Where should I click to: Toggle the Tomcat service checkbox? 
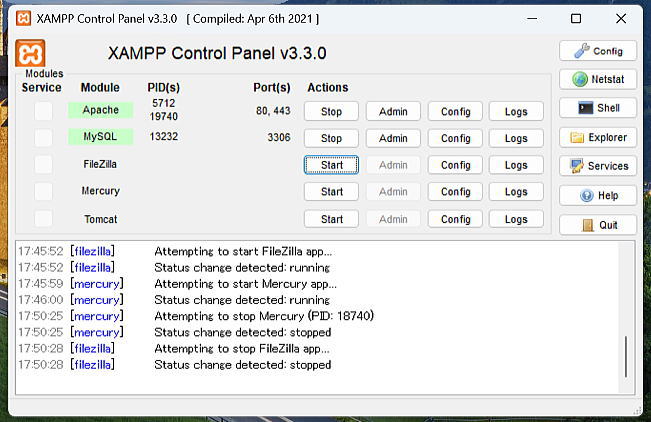click(x=43, y=219)
